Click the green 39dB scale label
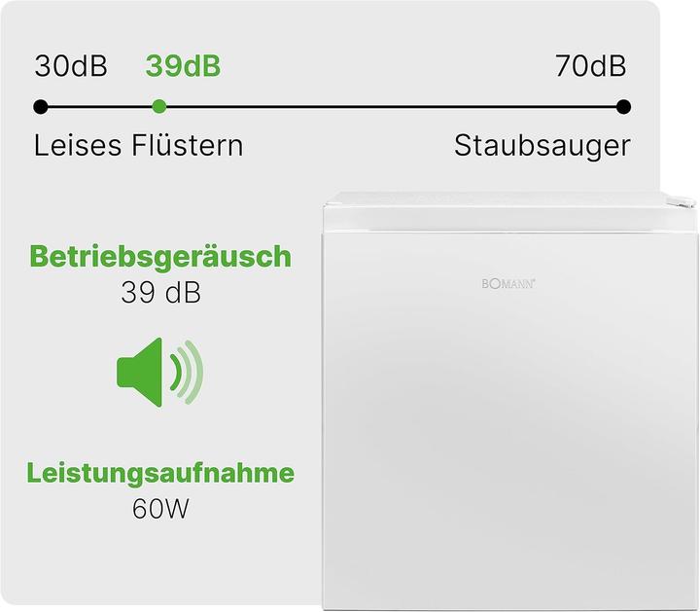The width and height of the screenshot is (700, 612). click(183, 66)
